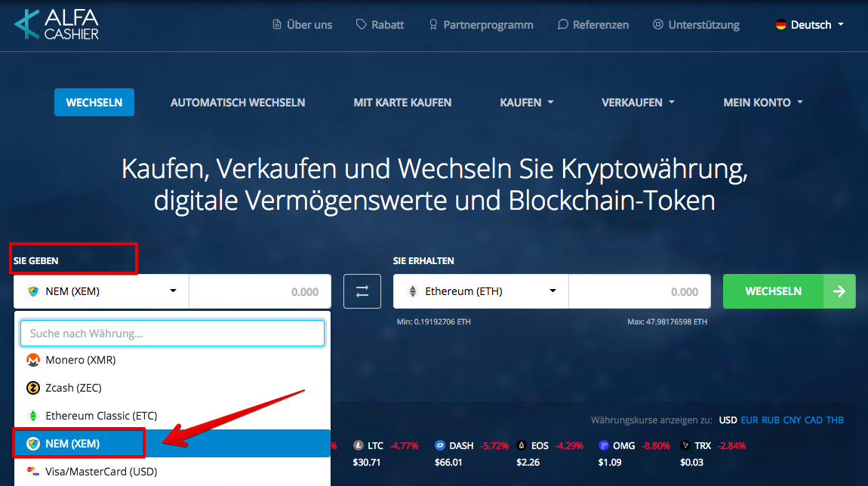Click the EOS coin icon in ticker
The width and height of the screenshot is (868, 486).
tap(522, 445)
